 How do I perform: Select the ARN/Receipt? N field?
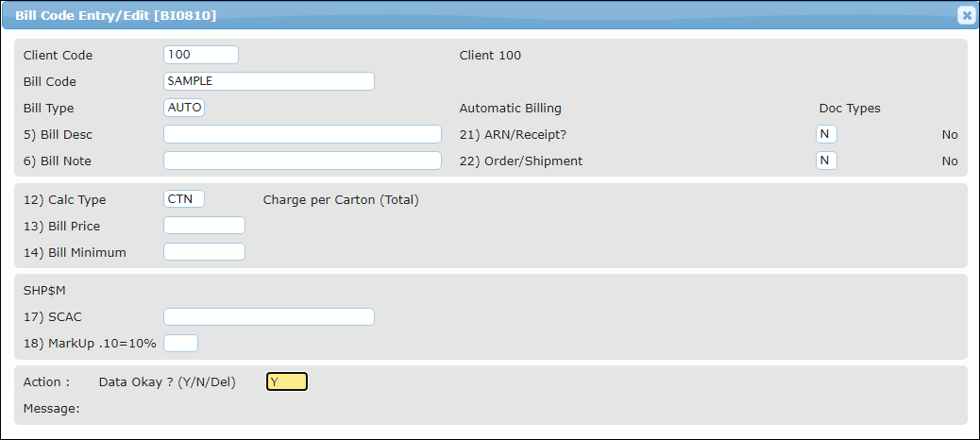826,134
